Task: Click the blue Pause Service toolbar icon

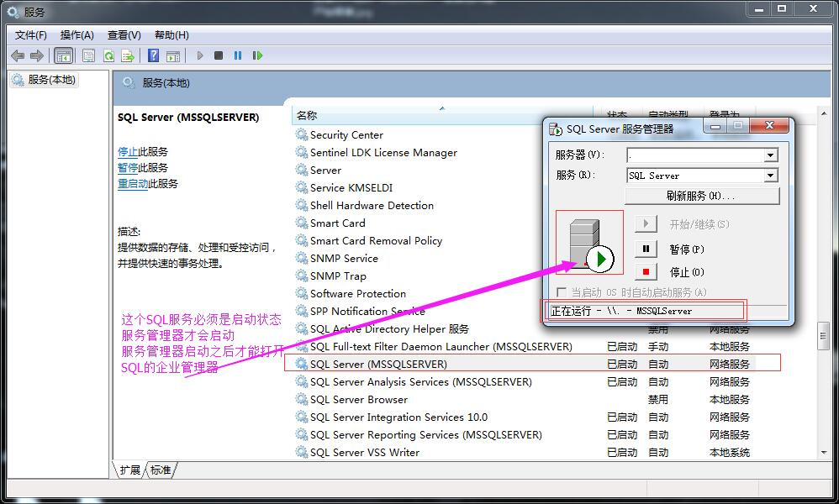Action: point(238,55)
